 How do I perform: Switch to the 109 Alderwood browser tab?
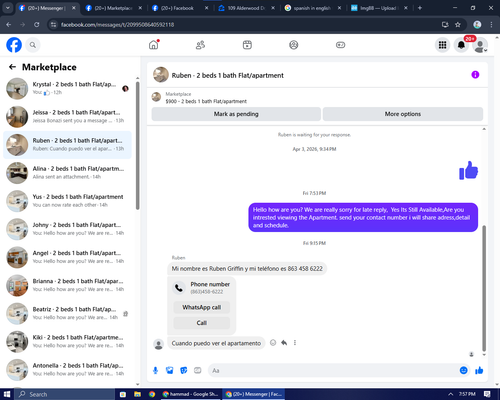coord(247,8)
